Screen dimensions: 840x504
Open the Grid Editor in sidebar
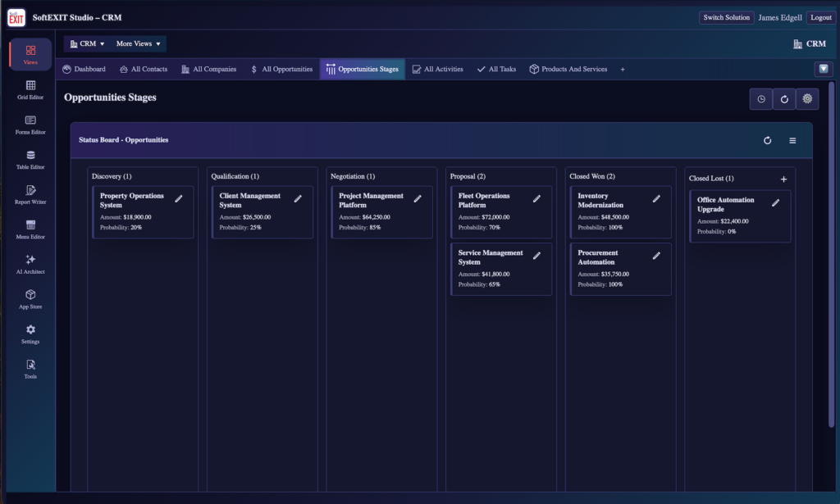coord(30,89)
